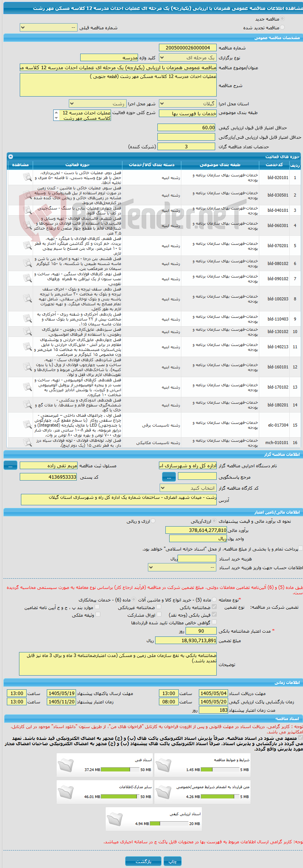Viewport: 303px width, 868px height.
Task: Toggle the وثیقه ملکی checkbox
Action: click(98, 614)
